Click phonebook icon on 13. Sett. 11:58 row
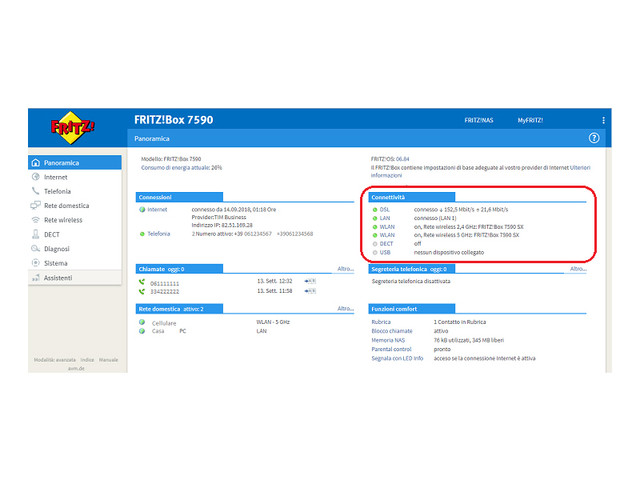Image resolution: width=640 pixels, height=480 pixels. (310, 291)
